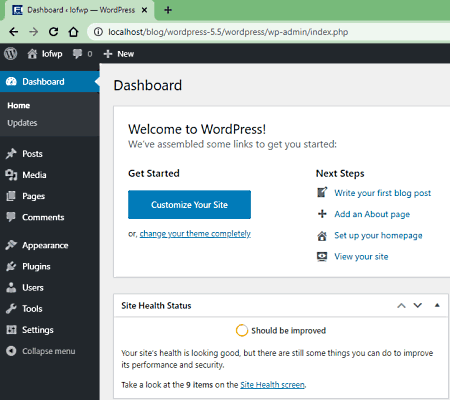Click the Should be improved health indicator circle
450x400 pixels.
[x=242, y=330]
